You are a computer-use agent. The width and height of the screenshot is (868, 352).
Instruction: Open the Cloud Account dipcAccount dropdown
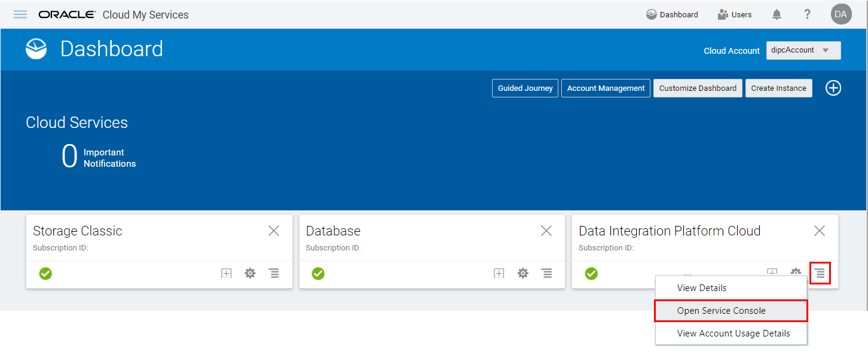pyautogui.click(x=803, y=50)
